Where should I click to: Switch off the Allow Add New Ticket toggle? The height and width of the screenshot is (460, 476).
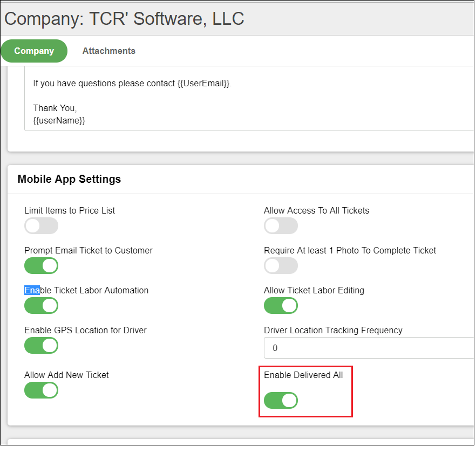pos(41,390)
